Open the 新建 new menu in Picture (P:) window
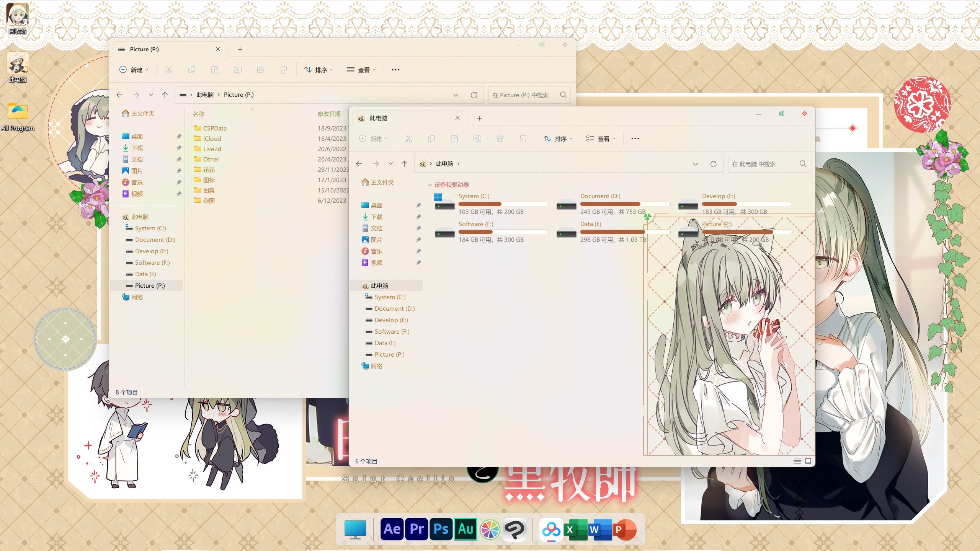980x551 pixels. [134, 70]
